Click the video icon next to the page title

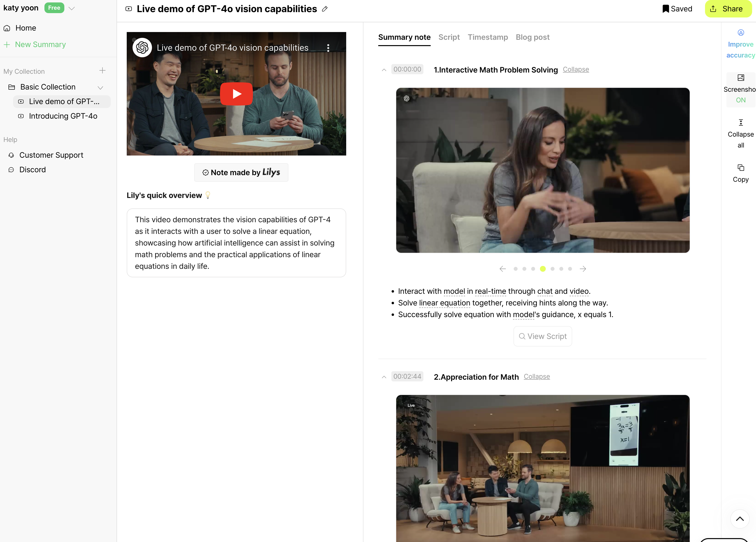pos(129,9)
